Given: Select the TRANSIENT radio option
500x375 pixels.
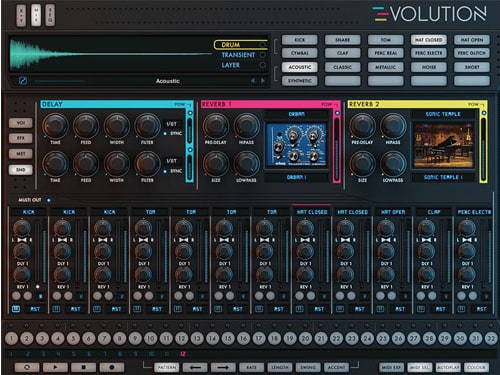Looking at the screenshot, I should coord(263,55).
